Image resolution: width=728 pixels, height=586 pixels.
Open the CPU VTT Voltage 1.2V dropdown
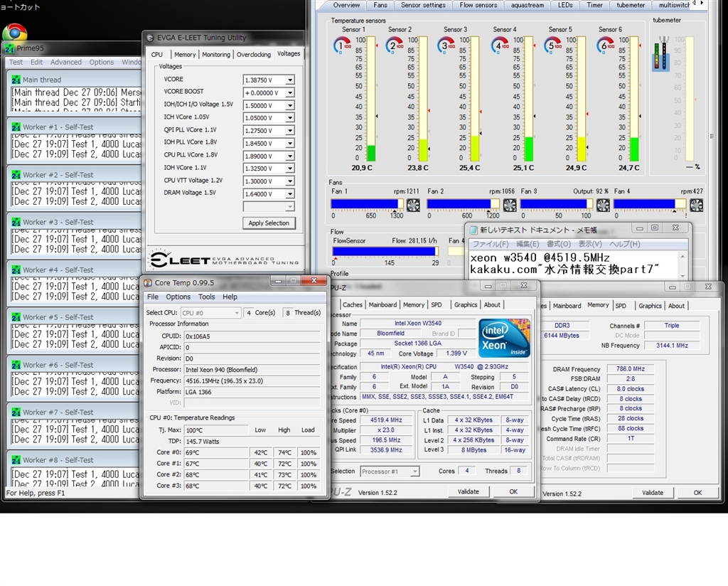pyautogui.click(x=290, y=181)
